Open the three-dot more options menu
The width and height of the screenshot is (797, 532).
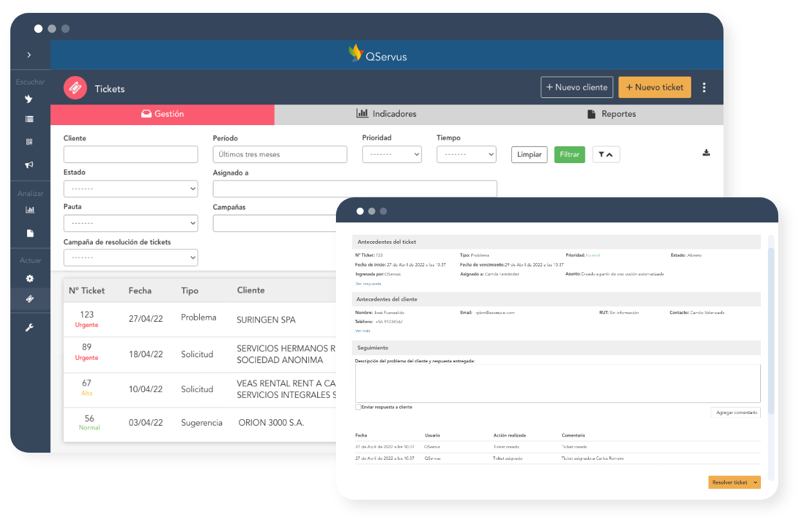(x=704, y=88)
